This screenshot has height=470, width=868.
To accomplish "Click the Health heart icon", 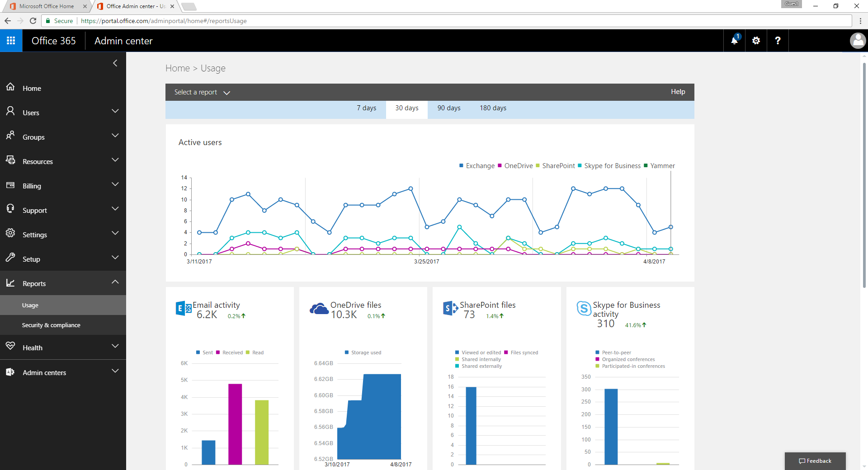I will click(10, 346).
